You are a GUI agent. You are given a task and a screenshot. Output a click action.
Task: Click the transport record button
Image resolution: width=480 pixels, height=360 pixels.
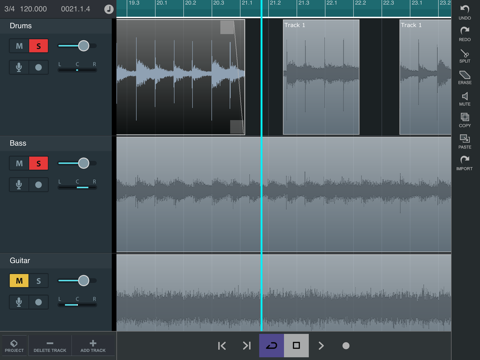tap(346, 346)
